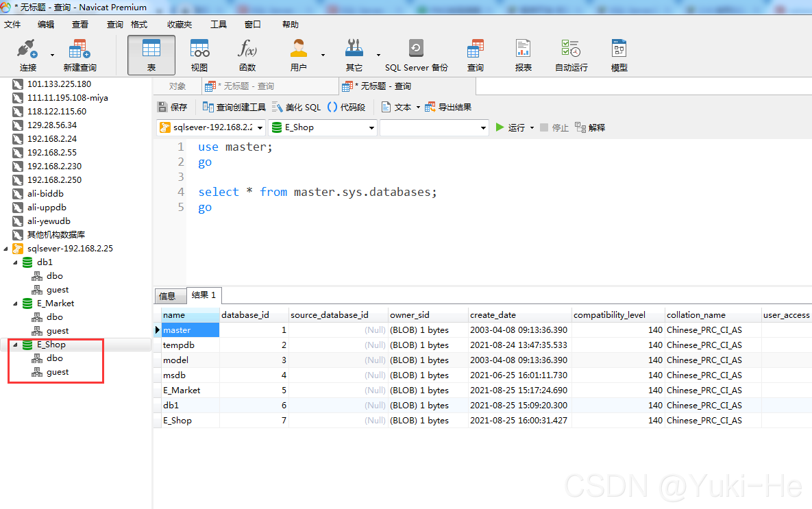This screenshot has height=509, width=812.
Task: Open the 运行 dropdown arrow
Action: tap(532, 128)
